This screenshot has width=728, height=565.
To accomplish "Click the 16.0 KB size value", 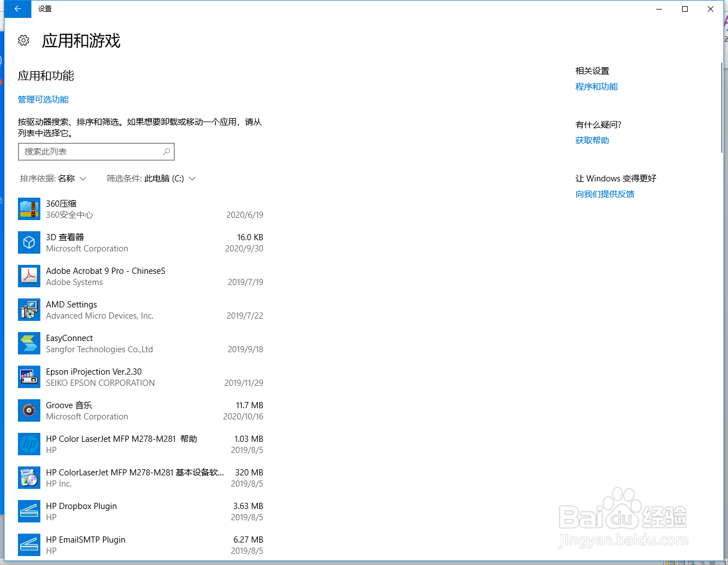I will [250, 237].
